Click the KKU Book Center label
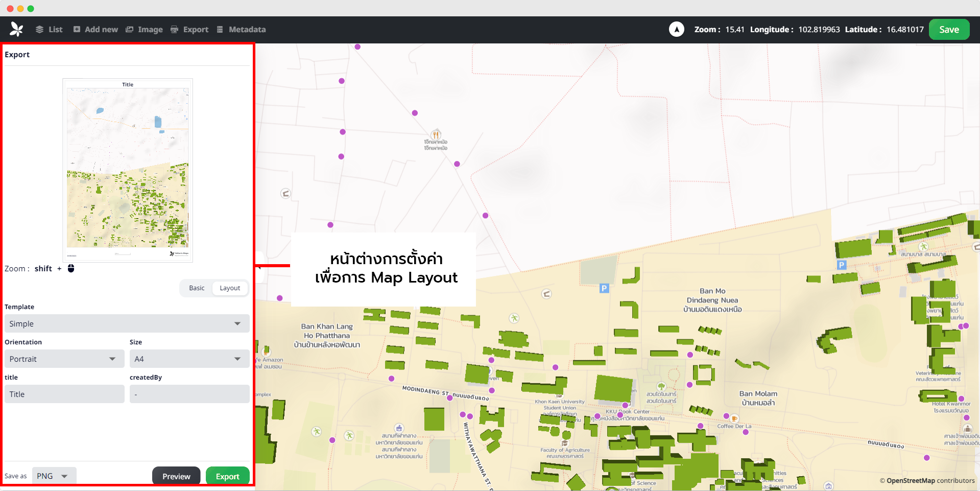Screen dimensions: 980x491 [x=628, y=411]
